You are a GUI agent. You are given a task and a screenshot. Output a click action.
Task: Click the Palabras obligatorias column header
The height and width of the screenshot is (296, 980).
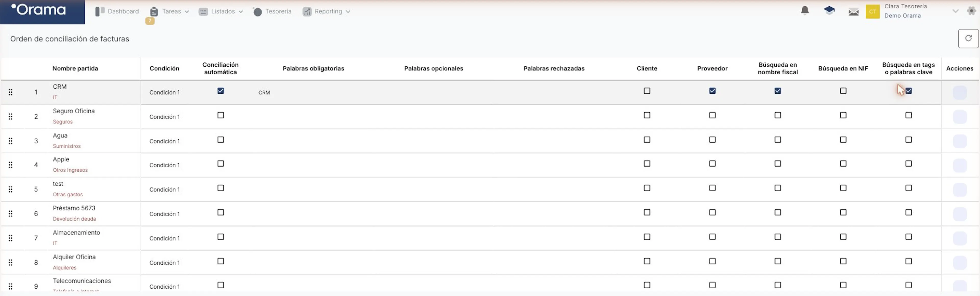click(x=313, y=68)
